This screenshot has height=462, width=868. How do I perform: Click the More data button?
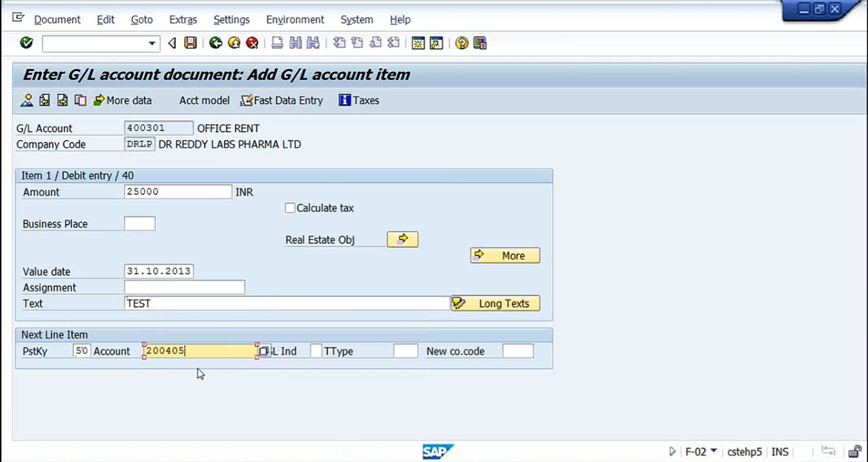pyautogui.click(x=123, y=101)
